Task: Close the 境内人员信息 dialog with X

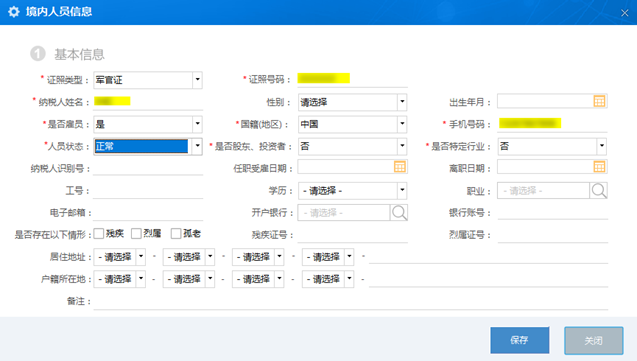Action: [625, 13]
